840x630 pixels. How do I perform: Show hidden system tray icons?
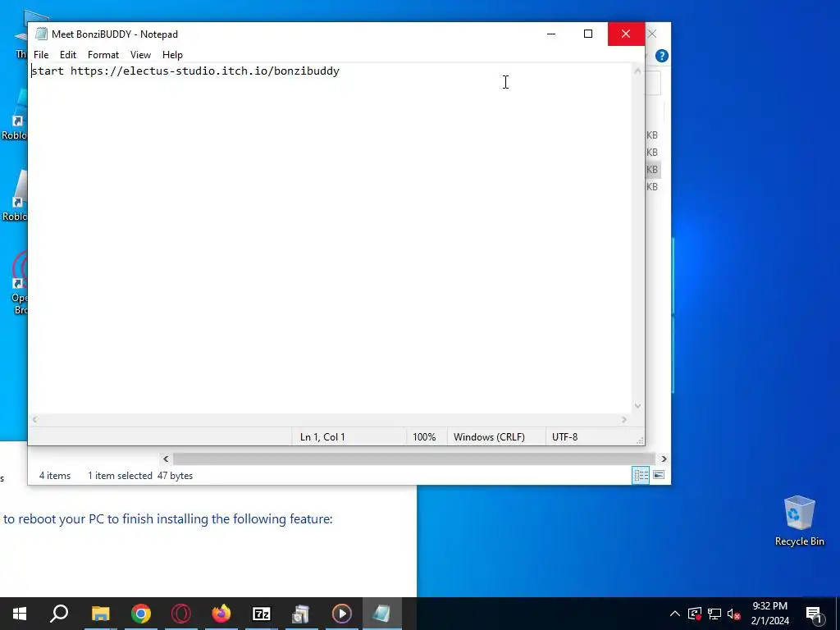[x=675, y=614]
